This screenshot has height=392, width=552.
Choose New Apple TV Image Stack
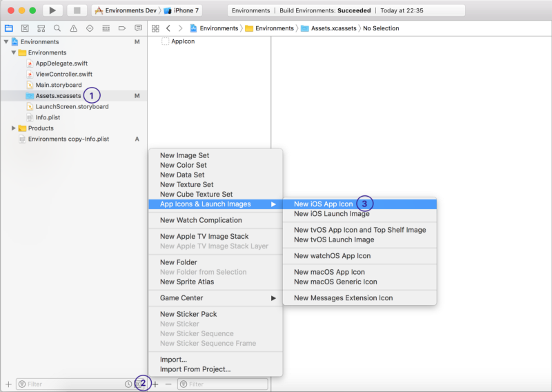215,236
